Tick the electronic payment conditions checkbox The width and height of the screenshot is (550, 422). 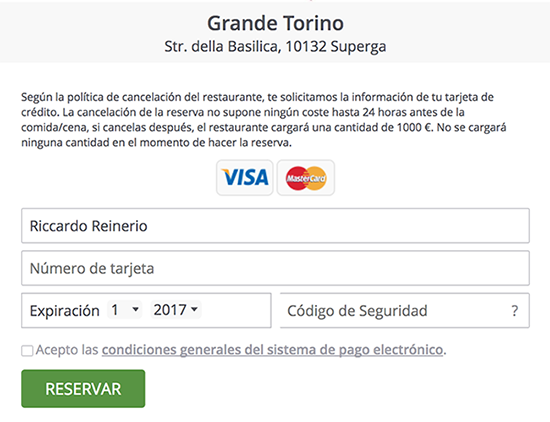27,350
